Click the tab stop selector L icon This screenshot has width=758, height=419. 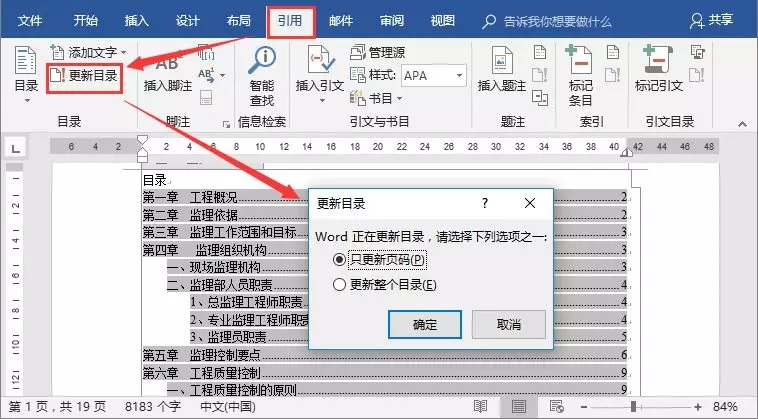15,147
